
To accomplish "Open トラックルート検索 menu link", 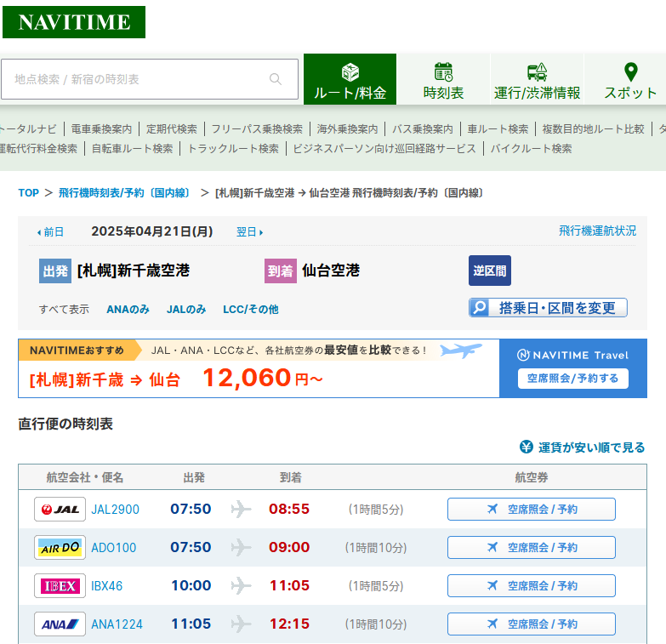I will pyautogui.click(x=233, y=148).
